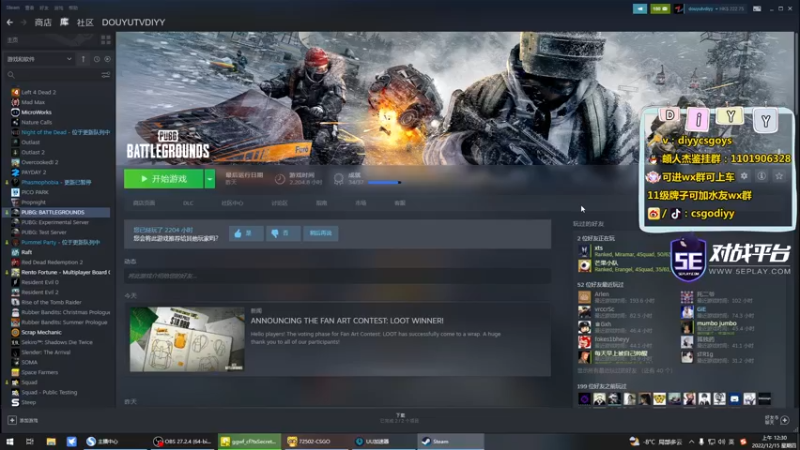Open friend xts currently playing
This screenshot has height=450, width=800.
(x=623, y=251)
